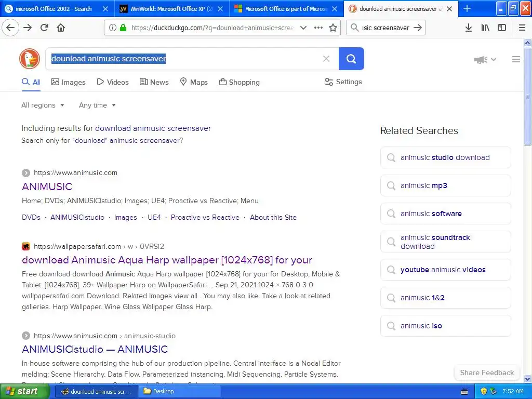
Task: Select related search youtube animusic videos
Action: coord(445,270)
